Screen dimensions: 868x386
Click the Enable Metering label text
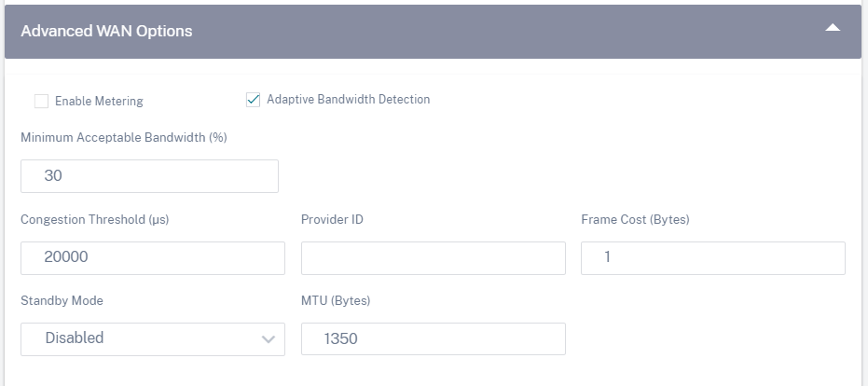coord(99,102)
